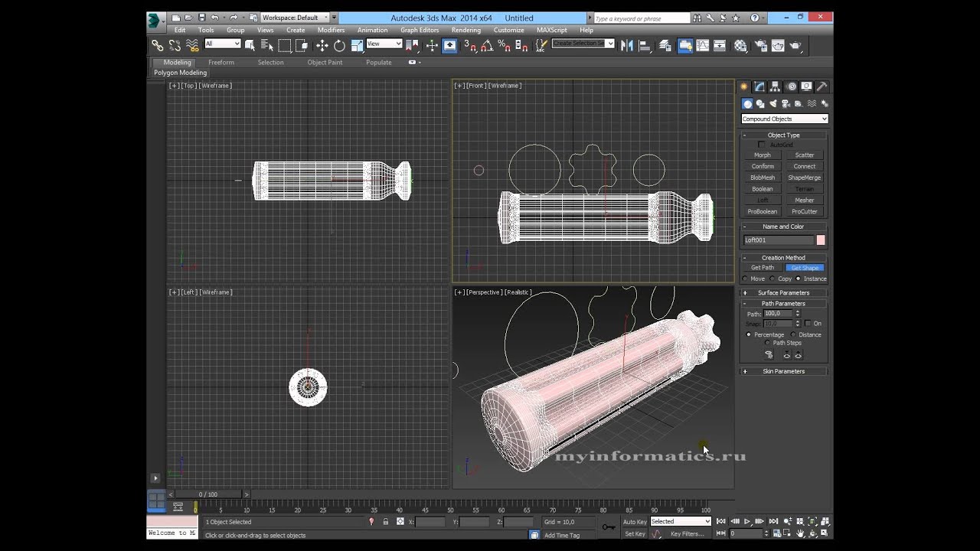The width and height of the screenshot is (980, 551).
Task: Switch to Modify command panel tab
Action: [759, 86]
